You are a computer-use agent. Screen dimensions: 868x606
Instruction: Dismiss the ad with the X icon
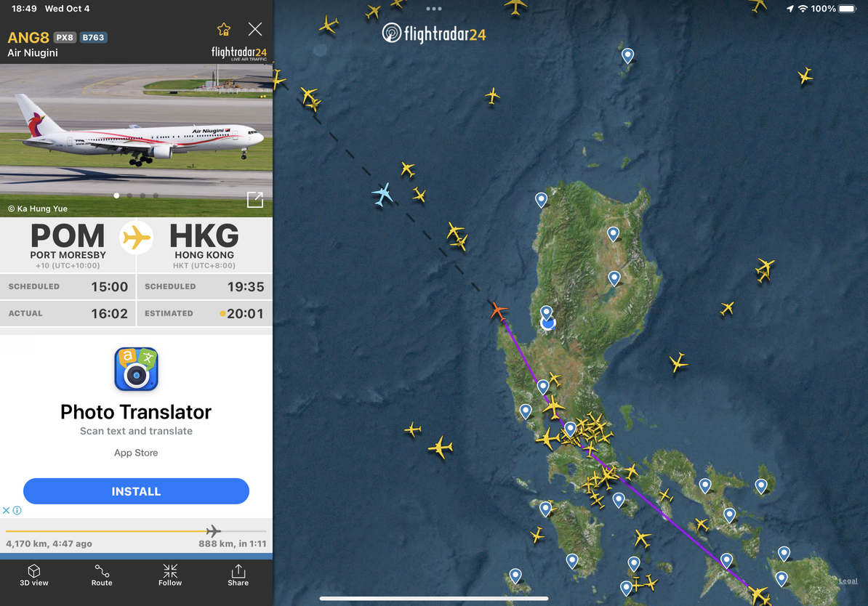pos(6,510)
